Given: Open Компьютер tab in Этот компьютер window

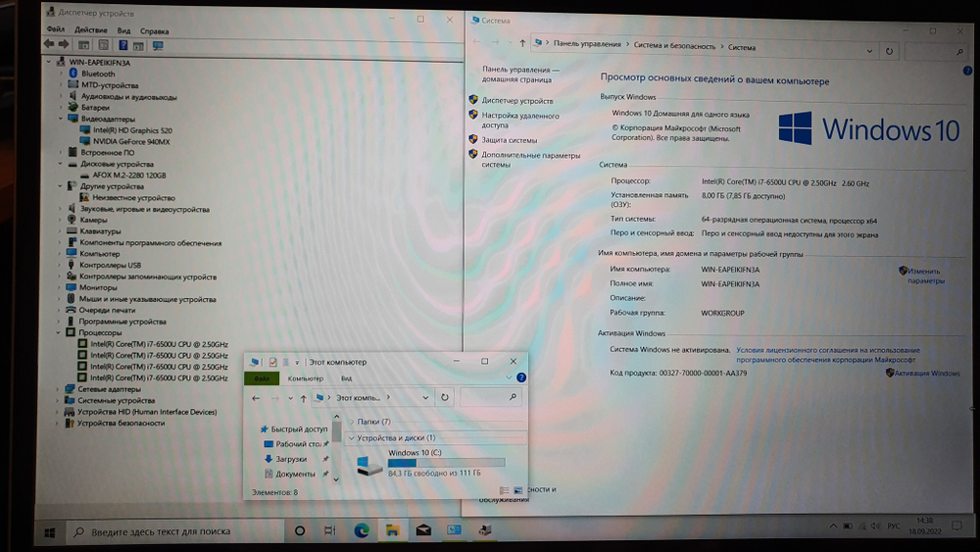Looking at the screenshot, I should 306,378.
